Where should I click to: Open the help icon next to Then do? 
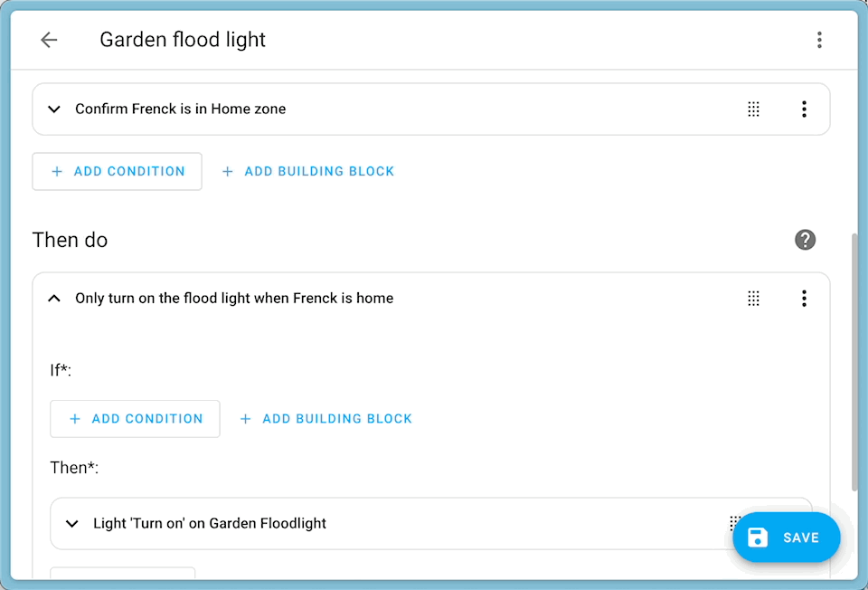coord(805,240)
